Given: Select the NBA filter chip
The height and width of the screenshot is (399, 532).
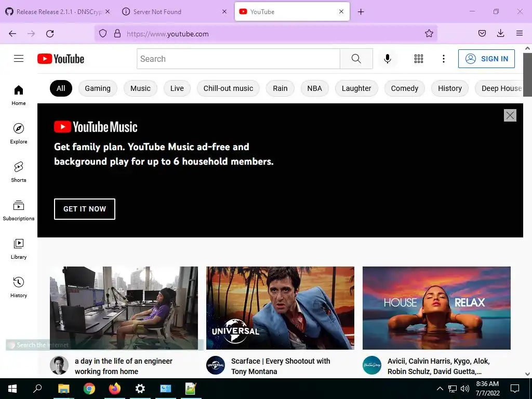Looking at the screenshot, I should (314, 88).
